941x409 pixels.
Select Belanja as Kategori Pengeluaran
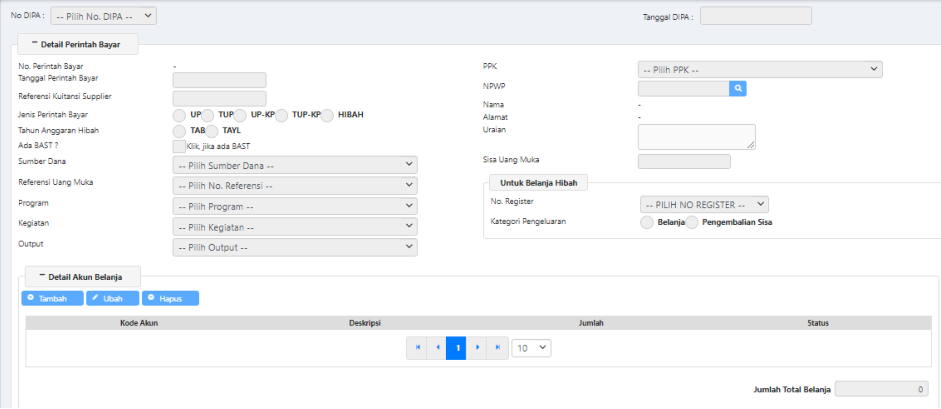click(647, 222)
